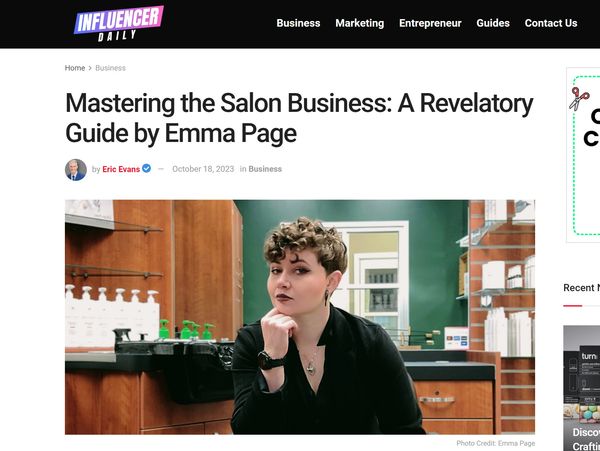
Task: Click the Business breadcrumb link
Action: tap(110, 68)
